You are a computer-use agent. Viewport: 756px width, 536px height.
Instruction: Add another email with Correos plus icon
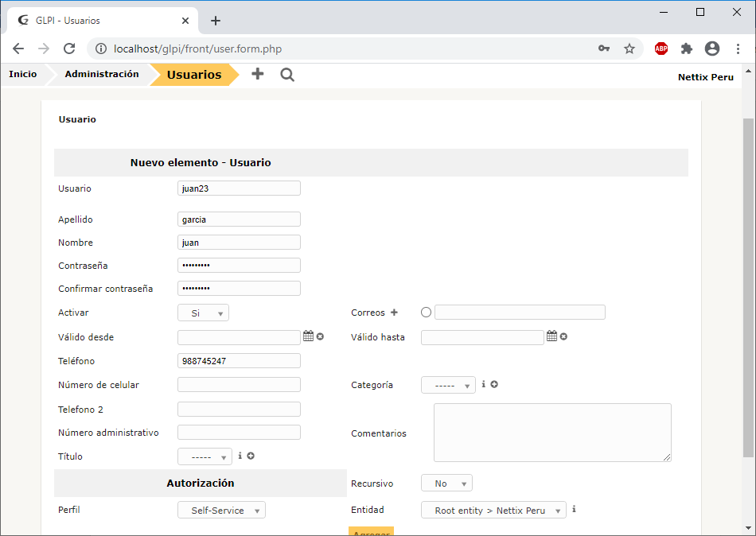[394, 313]
